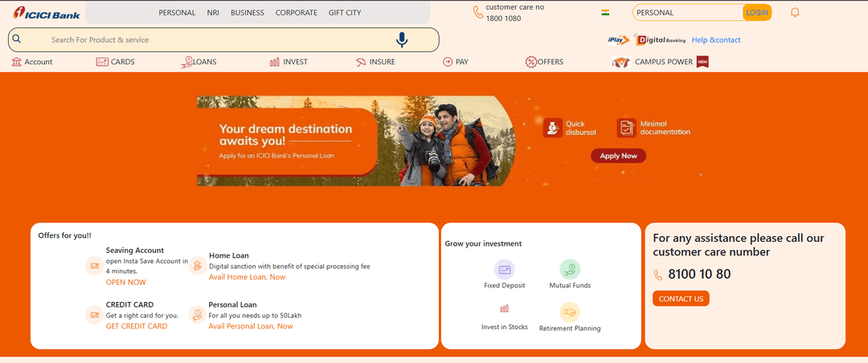Click the Quick disbursal icon
The height and width of the screenshot is (363, 868).
[552, 128]
